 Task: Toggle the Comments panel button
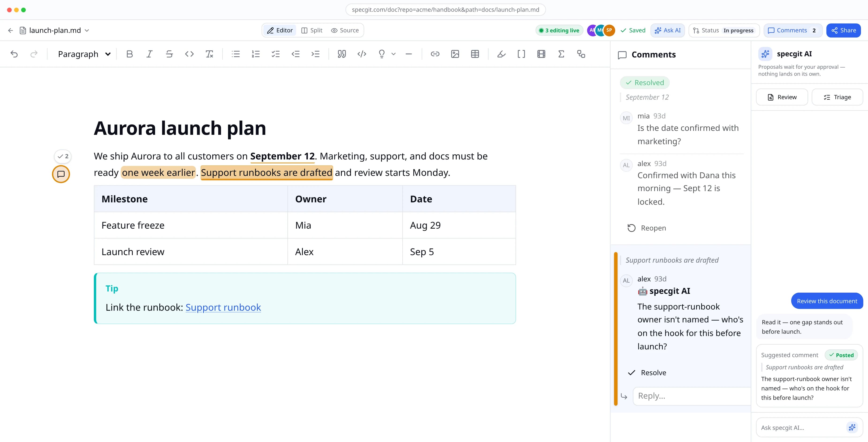click(x=793, y=30)
